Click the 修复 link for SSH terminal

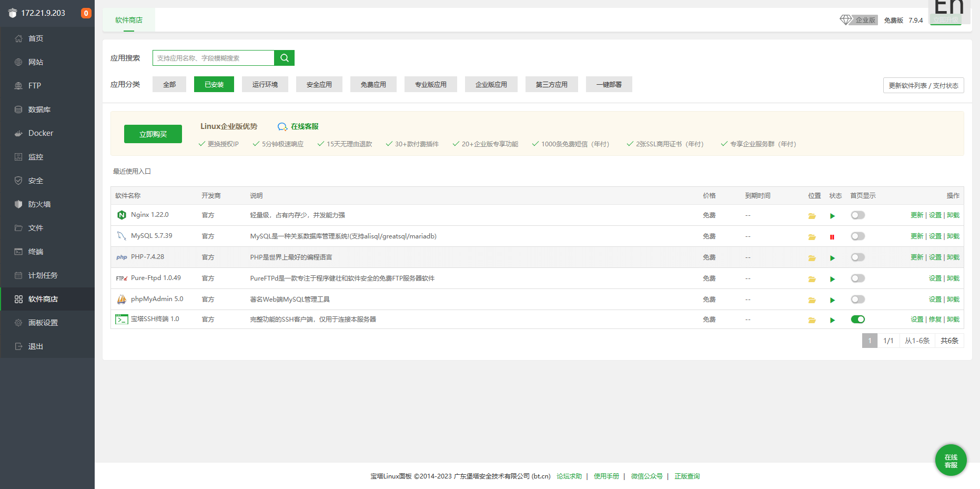[x=934, y=319]
